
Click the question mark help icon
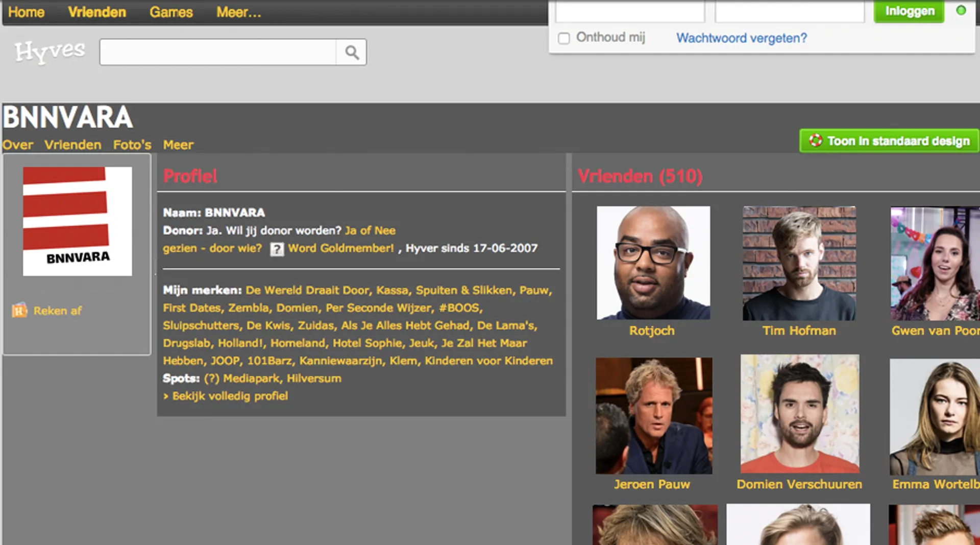[x=277, y=249]
